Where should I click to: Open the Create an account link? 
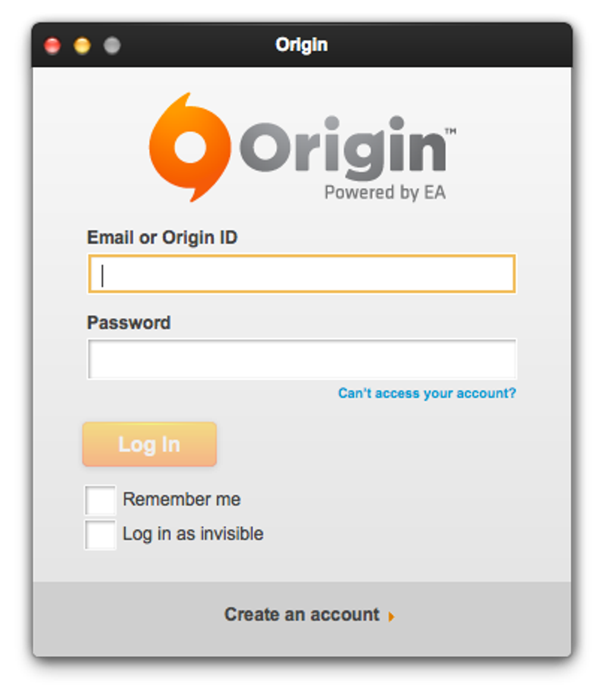tap(302, 615)
